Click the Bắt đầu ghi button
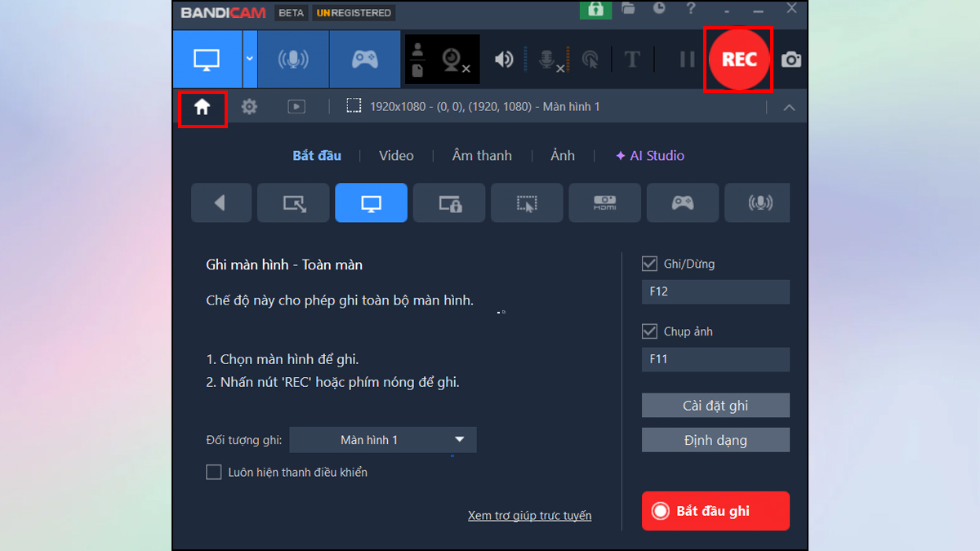980x551 pixels. click(x=715, y=511)
